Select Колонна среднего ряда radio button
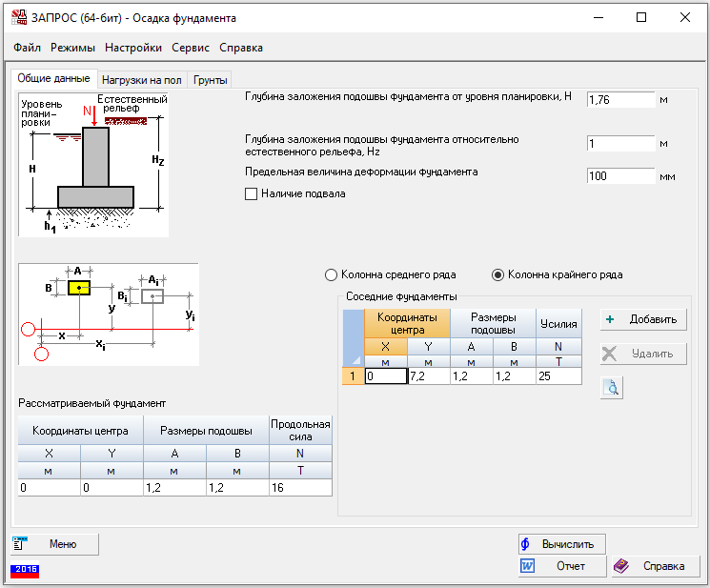Screen dimensions: 710x588 click(332, 275)
